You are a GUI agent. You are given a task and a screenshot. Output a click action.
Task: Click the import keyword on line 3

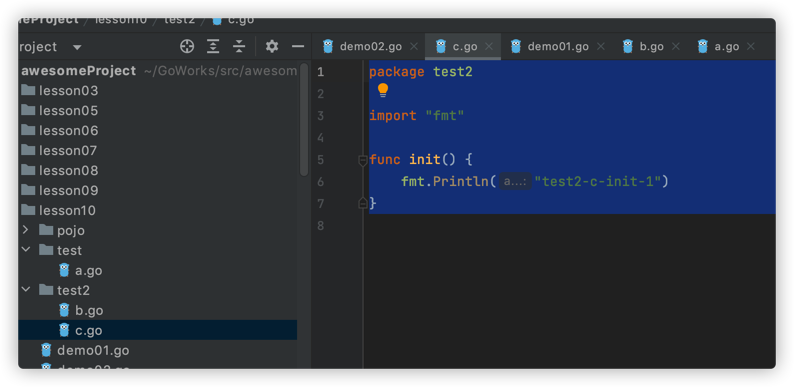393,115
